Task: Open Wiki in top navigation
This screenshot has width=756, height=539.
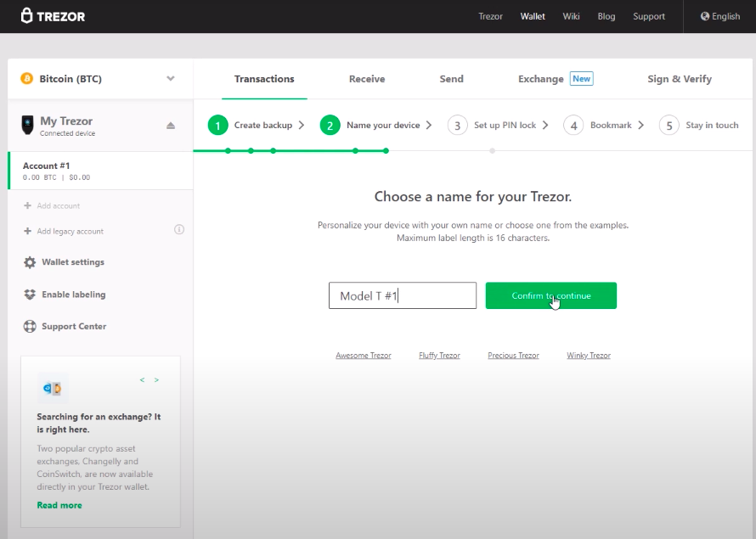Action: (x=571, y=16)
